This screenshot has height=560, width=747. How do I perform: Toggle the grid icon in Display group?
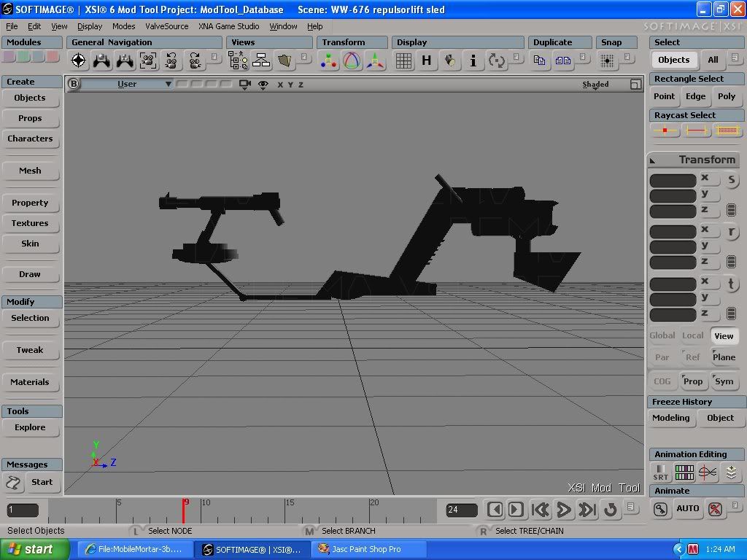403,61
